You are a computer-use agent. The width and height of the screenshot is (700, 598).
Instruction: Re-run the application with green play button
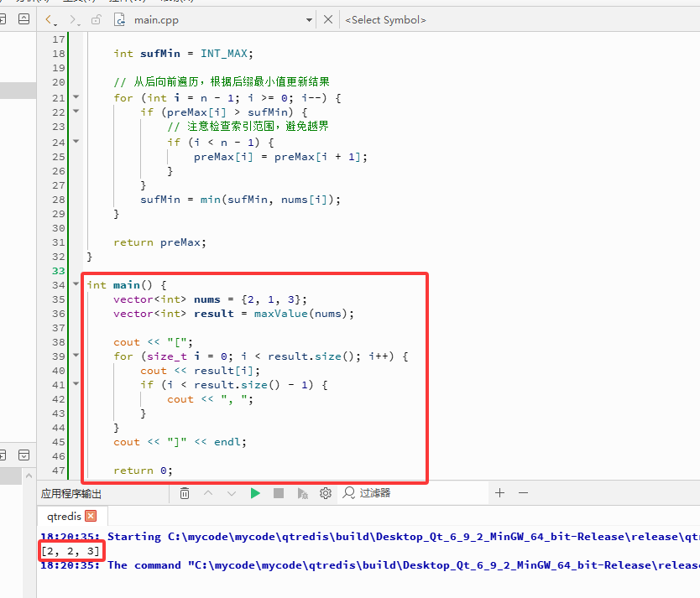click(255, 493)
